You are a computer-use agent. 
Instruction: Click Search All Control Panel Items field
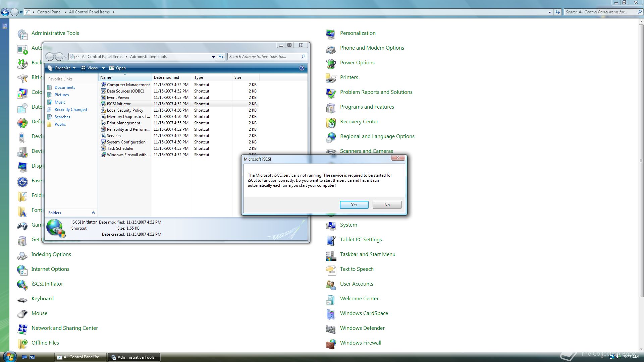click(600, 12)
